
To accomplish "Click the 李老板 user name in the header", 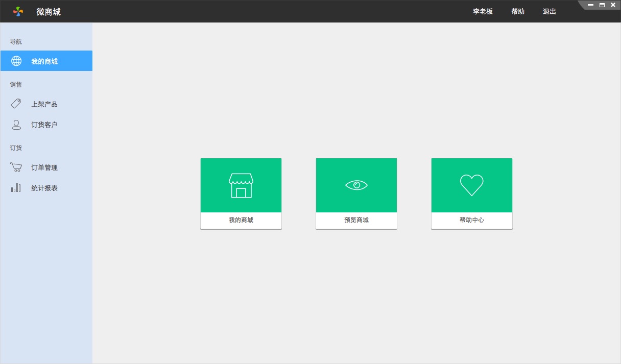I will (483, 11).
